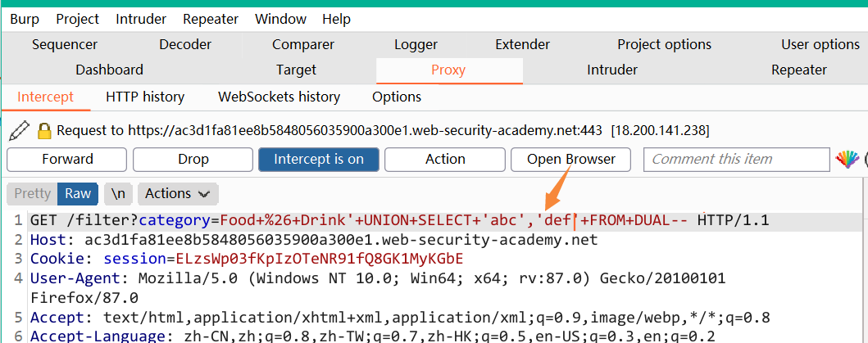Switch to the Dashboard tab
868x343 pixels.
[110, 70]
